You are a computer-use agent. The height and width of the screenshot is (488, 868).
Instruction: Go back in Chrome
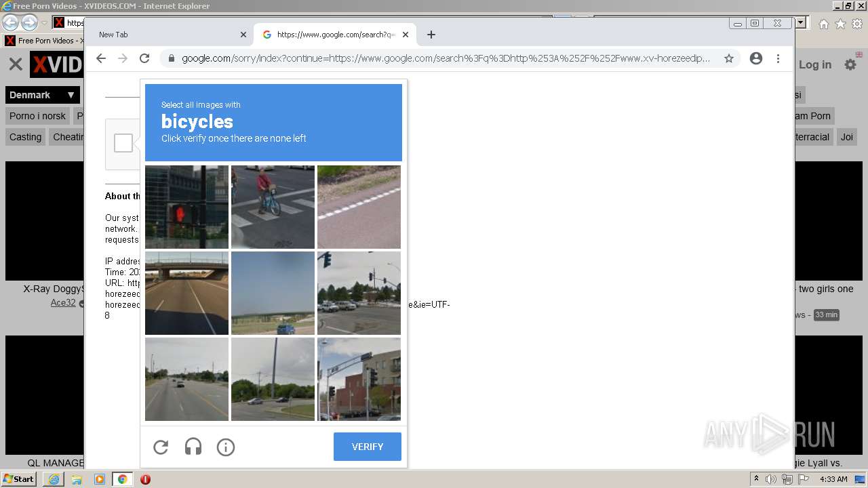click(101, 58)
